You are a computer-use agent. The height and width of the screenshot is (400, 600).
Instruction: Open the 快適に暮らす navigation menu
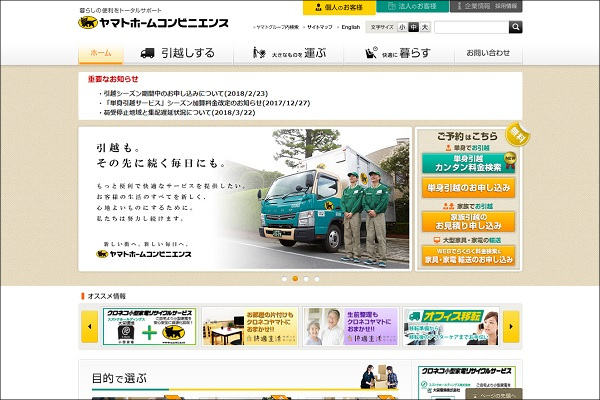pyautogui.click(x=399, y=53)
